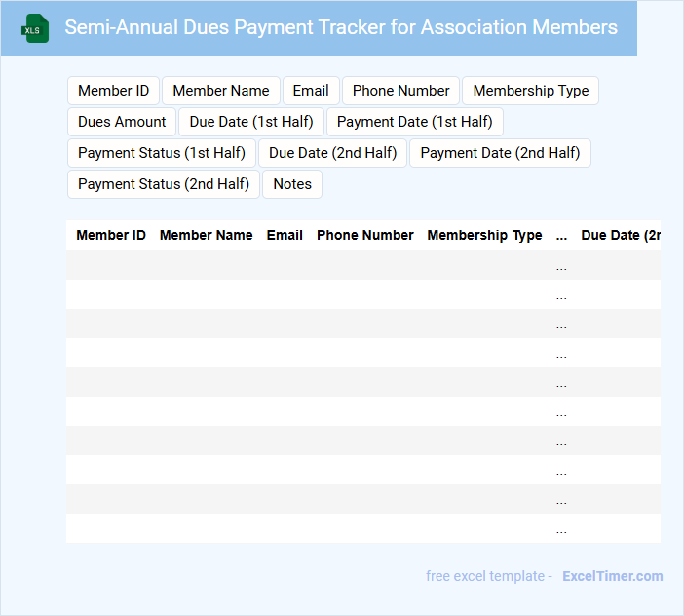Click the green XLS file icon

[36, 28]
